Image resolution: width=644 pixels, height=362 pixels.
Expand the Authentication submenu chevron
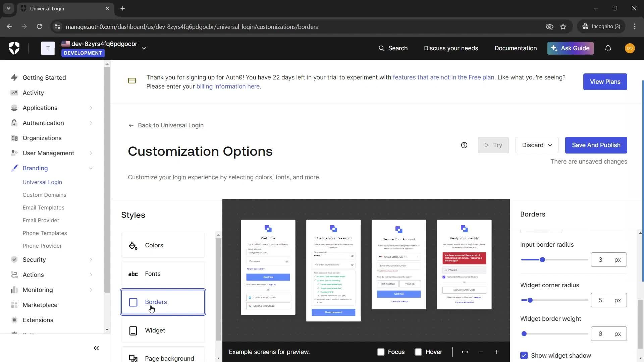click(x=91, y=123)
